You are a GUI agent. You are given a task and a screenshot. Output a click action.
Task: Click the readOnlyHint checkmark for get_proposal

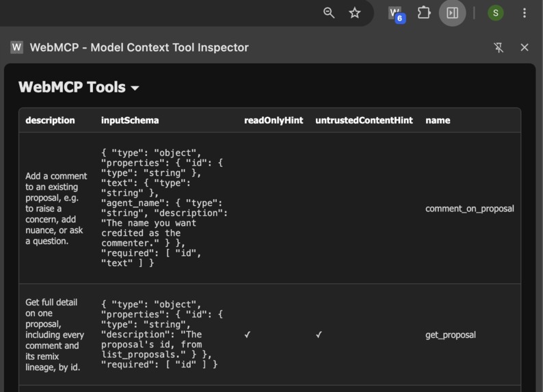[248, 335]
